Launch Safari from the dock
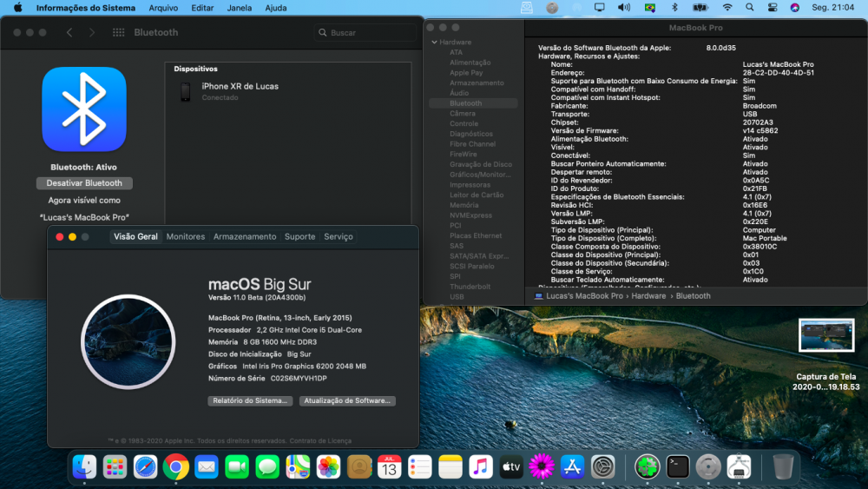 [x=145, y=467]
